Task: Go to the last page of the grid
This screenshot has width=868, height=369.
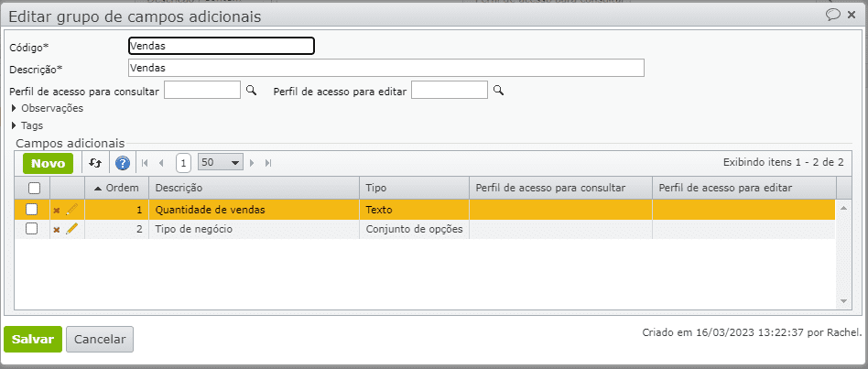Action: (267, 163)
